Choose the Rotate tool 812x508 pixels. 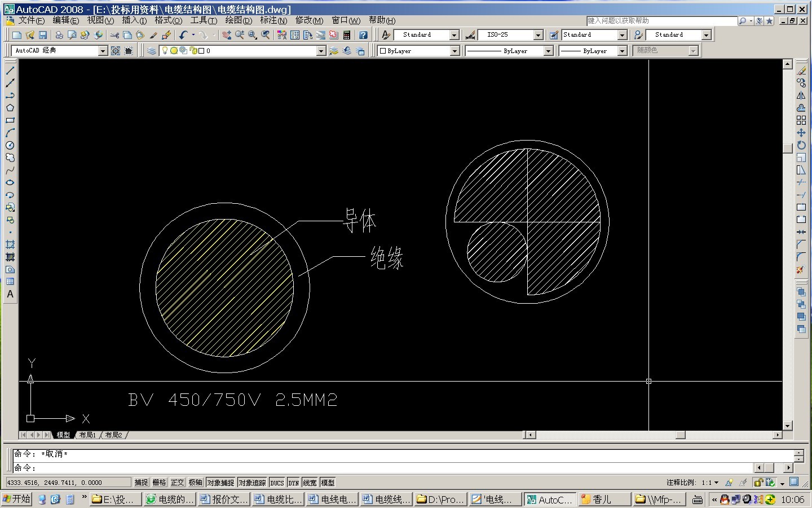tap(801, 145)
